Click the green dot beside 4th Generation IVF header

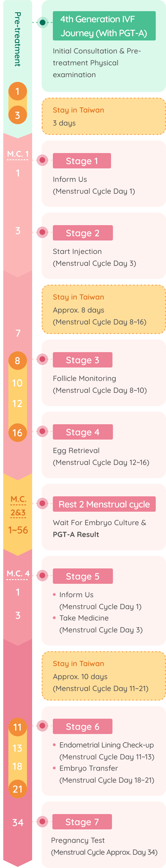(x=42, y=23)
